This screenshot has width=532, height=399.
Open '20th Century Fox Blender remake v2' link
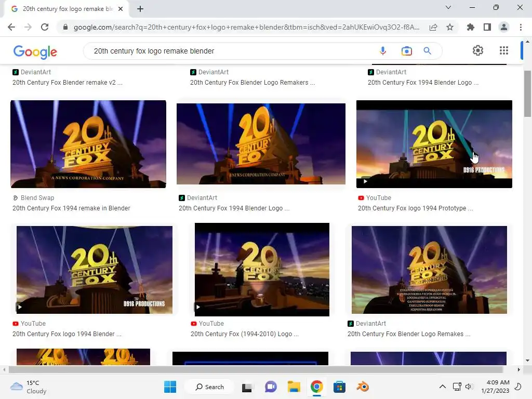pyautogui.click(x=67, y=83)
